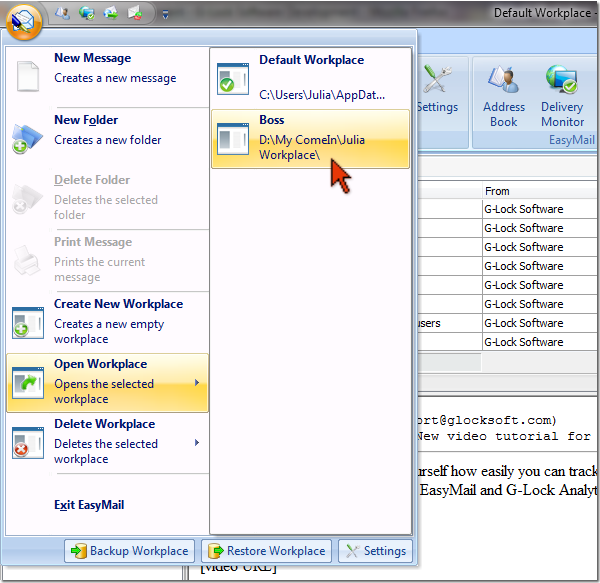This screenshot has width=600, height=583.
Task: Click the New Folder blue folder icon
Action: [x=27, y=138]
